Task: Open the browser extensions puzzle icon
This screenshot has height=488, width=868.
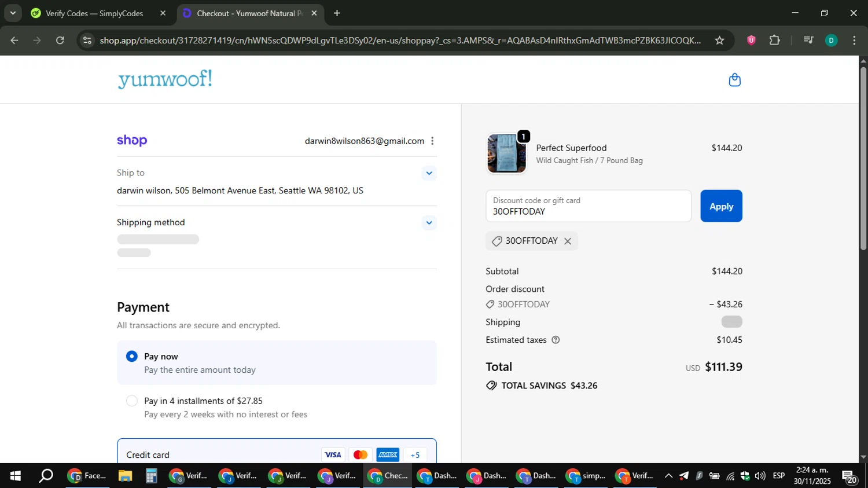Action: click(774, 40)
